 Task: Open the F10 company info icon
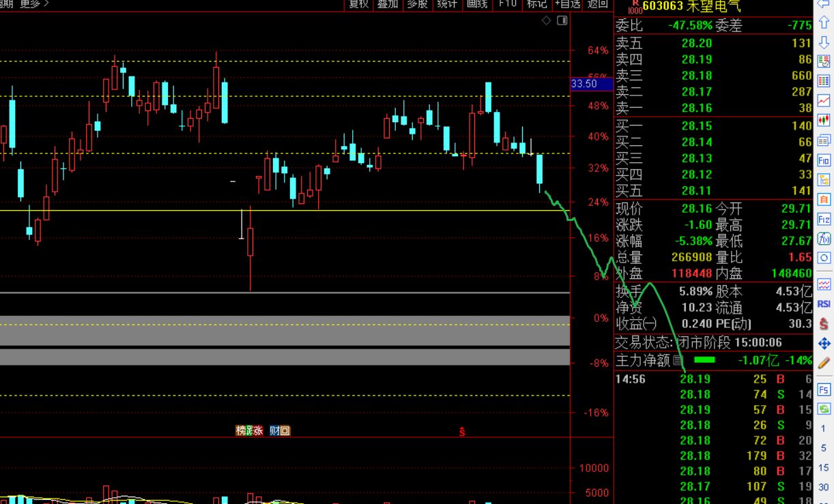[824, 161]
